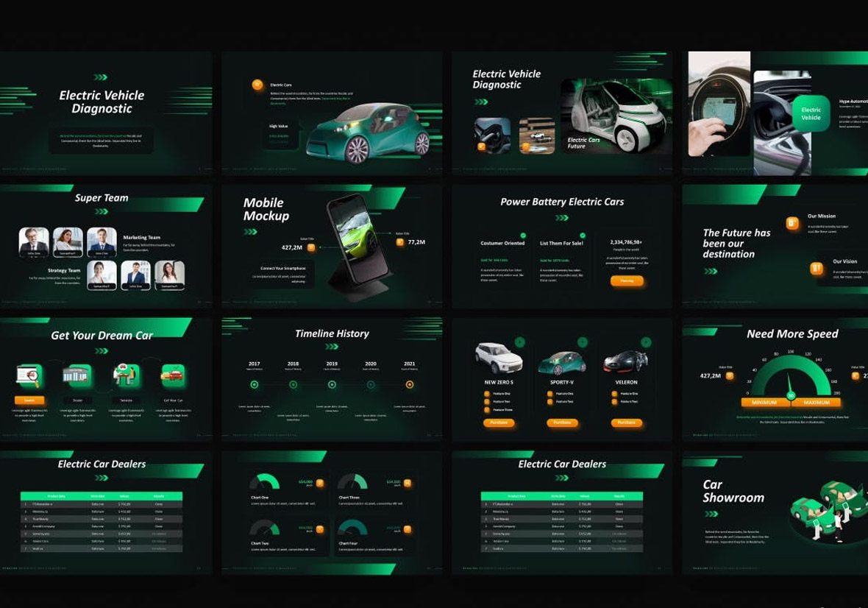This screenshot has width=868, height=608.
Task: Expand the green circle above NEW ZERO S
Action: click(519, 342)
